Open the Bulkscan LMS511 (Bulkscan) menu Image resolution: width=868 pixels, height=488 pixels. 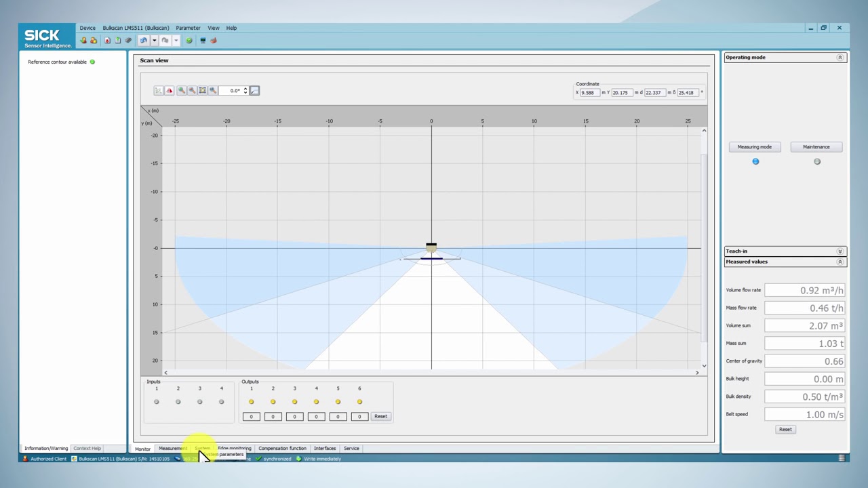[136, 28]
